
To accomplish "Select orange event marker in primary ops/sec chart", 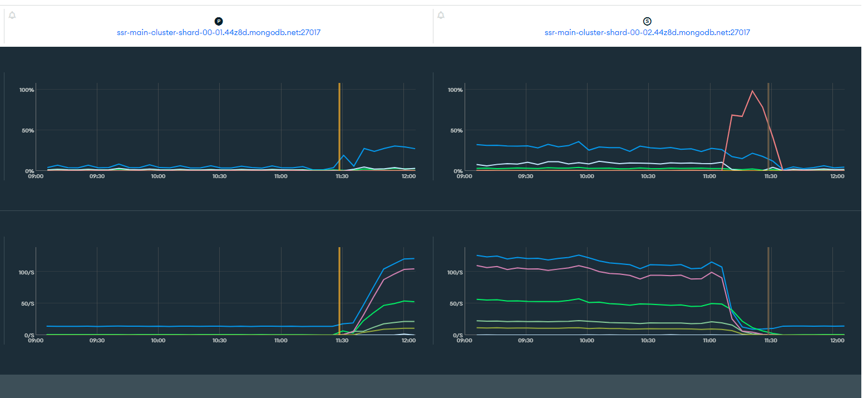I will point(339,289).
